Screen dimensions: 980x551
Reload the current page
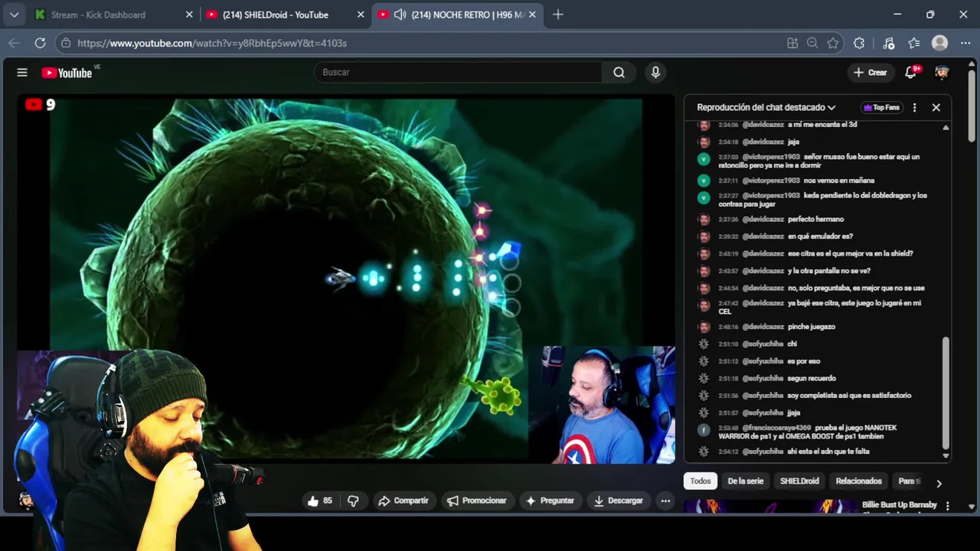pyautogui.click(x=41, y=43)
